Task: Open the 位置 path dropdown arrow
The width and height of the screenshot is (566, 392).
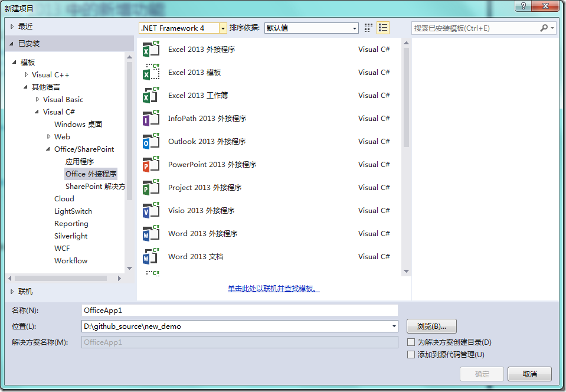Action: pyautogui.click(x=394, y=326)
